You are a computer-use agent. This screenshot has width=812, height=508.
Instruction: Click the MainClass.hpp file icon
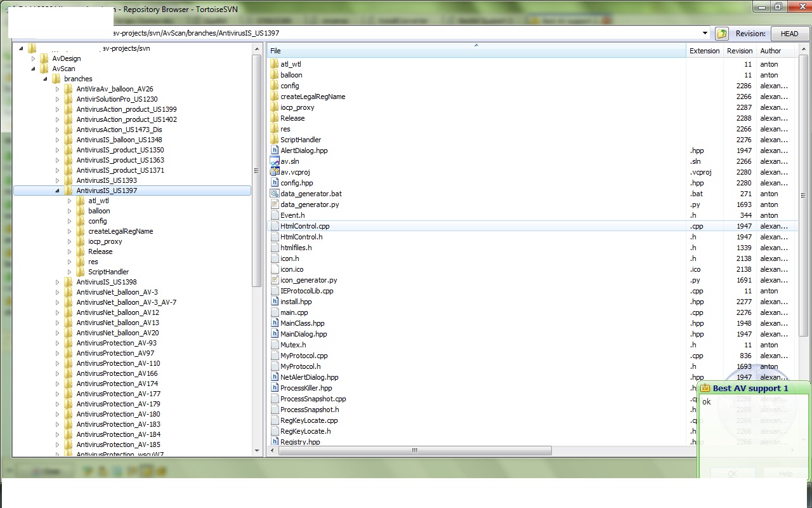tap(275, 323)
